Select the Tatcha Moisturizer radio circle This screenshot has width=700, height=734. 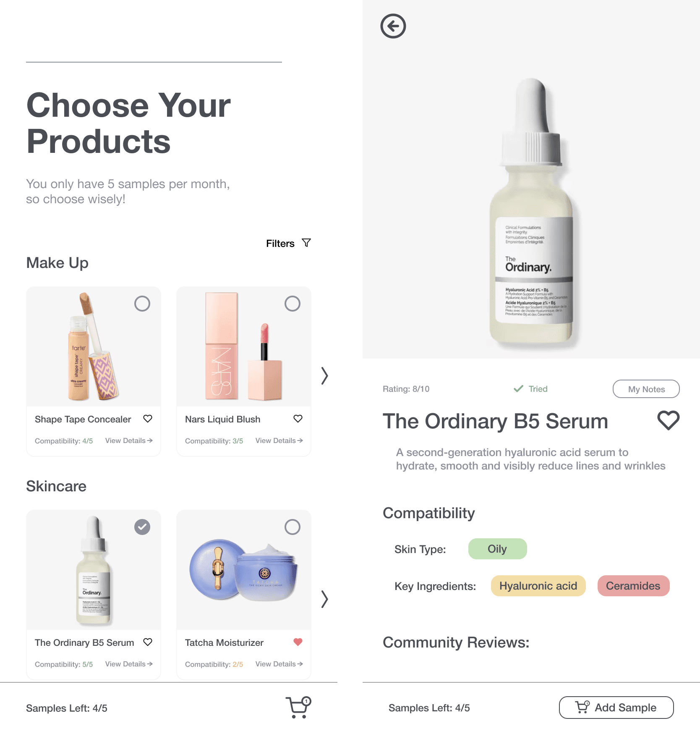(x=293, y=527)
